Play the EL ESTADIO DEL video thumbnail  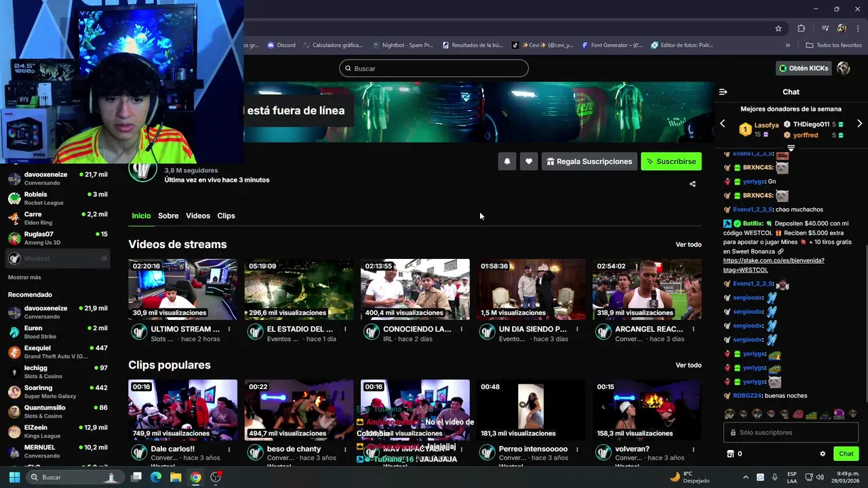[298, 289]
